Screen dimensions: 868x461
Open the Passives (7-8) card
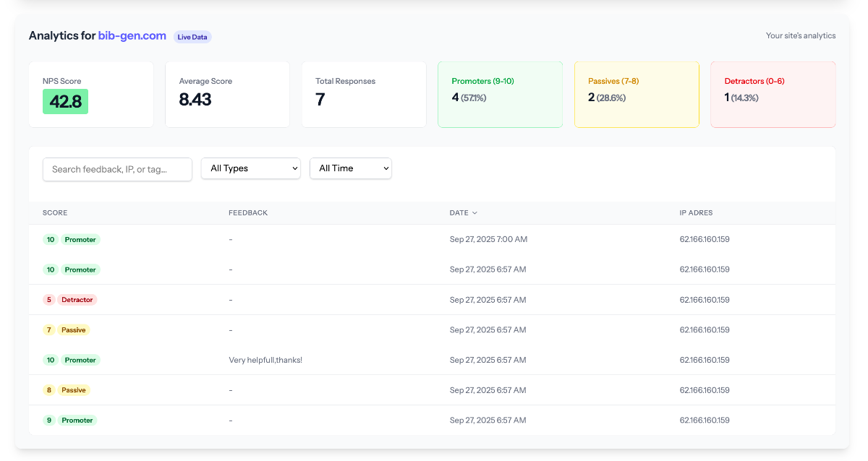(637, 95)
